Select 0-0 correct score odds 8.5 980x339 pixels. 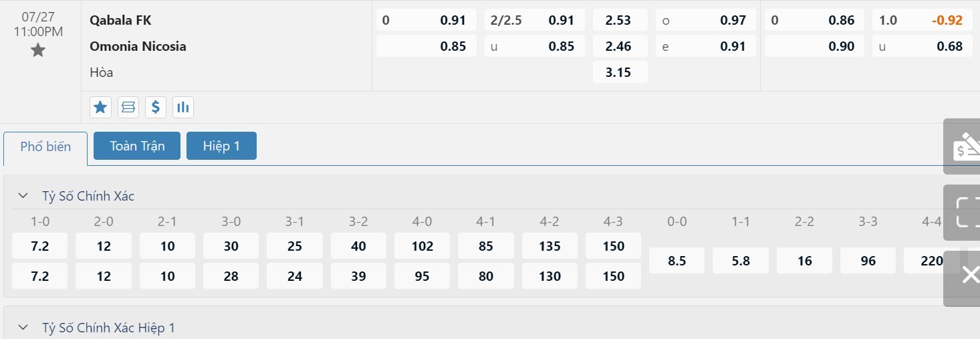click(677, 261)
